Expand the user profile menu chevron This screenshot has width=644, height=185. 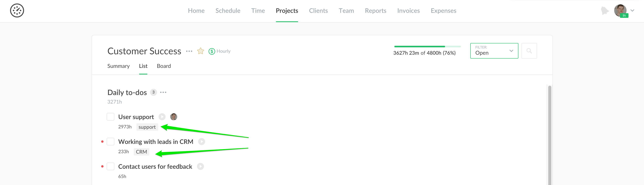[632, 10]
